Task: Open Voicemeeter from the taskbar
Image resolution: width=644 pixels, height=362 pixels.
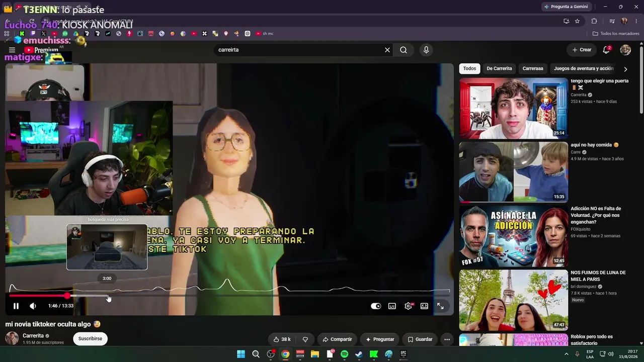Action: [300, 354]
